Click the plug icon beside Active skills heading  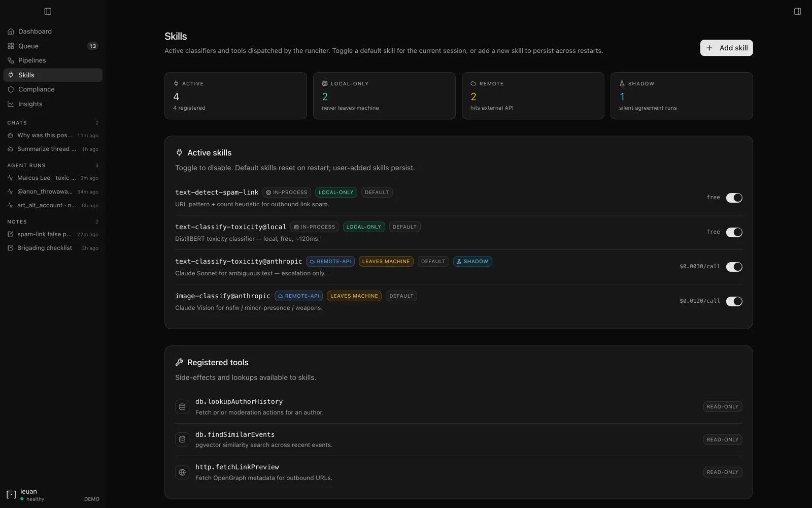(179, 152)
